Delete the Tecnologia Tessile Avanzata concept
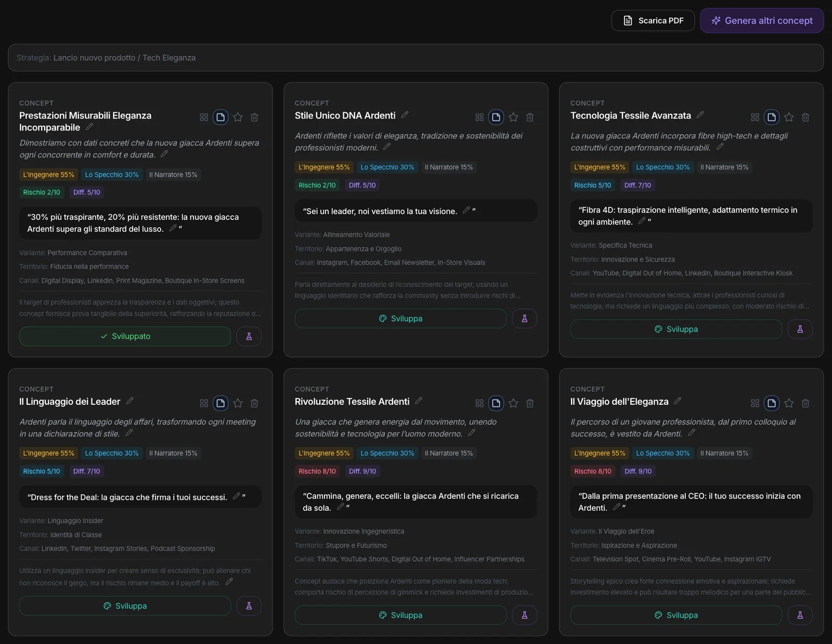Image resolution: width=832 pixels, height=644 pixels. coord(805,117)
